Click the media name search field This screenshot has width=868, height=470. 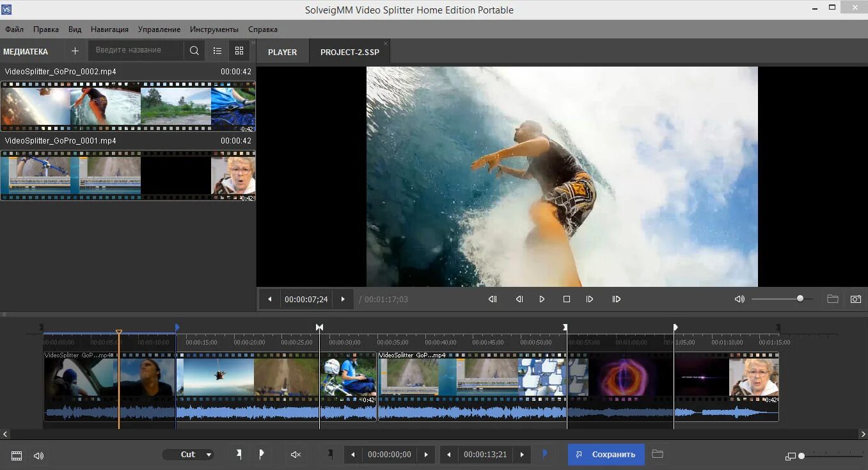(x=136, y=51)
